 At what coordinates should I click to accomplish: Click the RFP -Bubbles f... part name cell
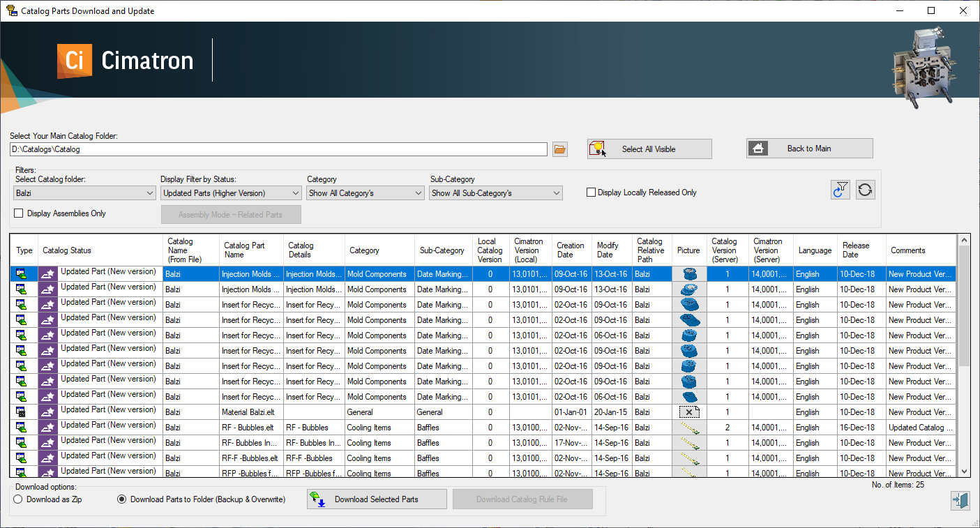point(251,473)
